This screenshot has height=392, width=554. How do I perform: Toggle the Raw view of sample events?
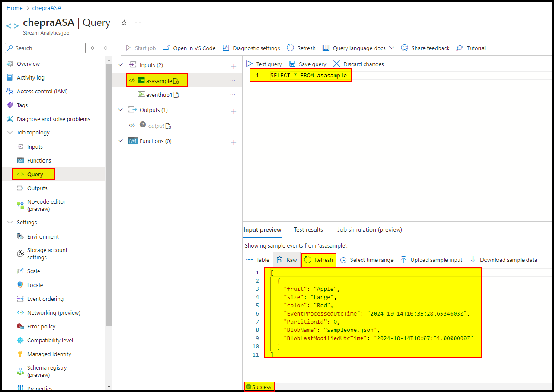point(286,260)
